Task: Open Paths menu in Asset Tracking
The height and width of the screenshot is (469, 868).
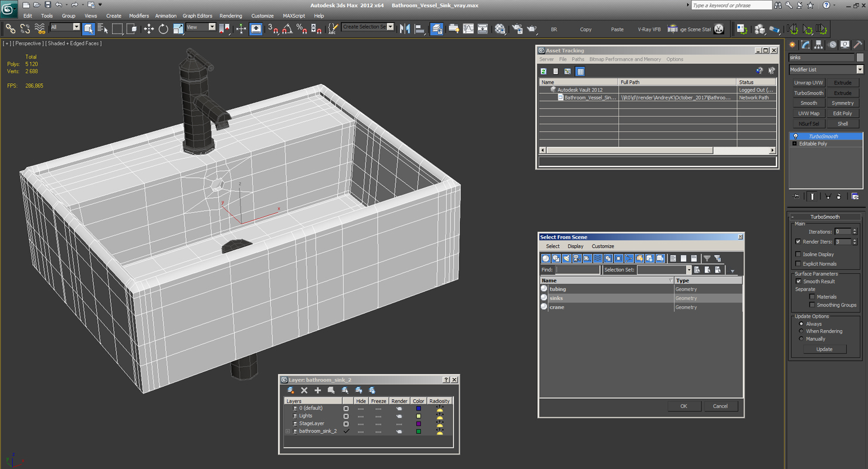Action: coord(578,59)
